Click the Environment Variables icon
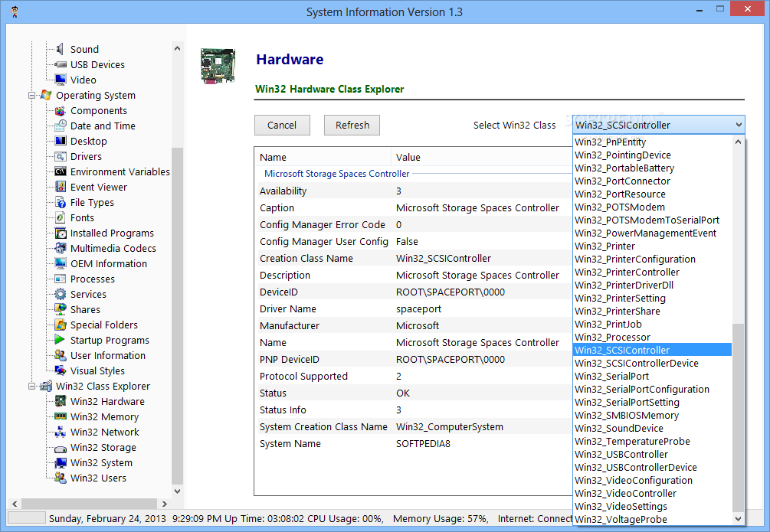This screenshot has width=770, height=532. pos(61,171)
